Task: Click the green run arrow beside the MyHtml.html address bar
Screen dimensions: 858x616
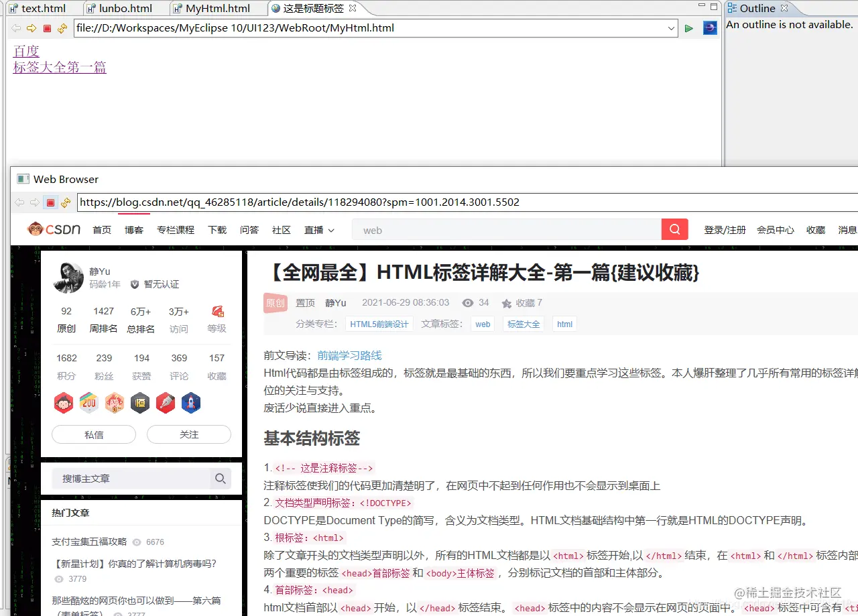Action: tap(688, 28)
